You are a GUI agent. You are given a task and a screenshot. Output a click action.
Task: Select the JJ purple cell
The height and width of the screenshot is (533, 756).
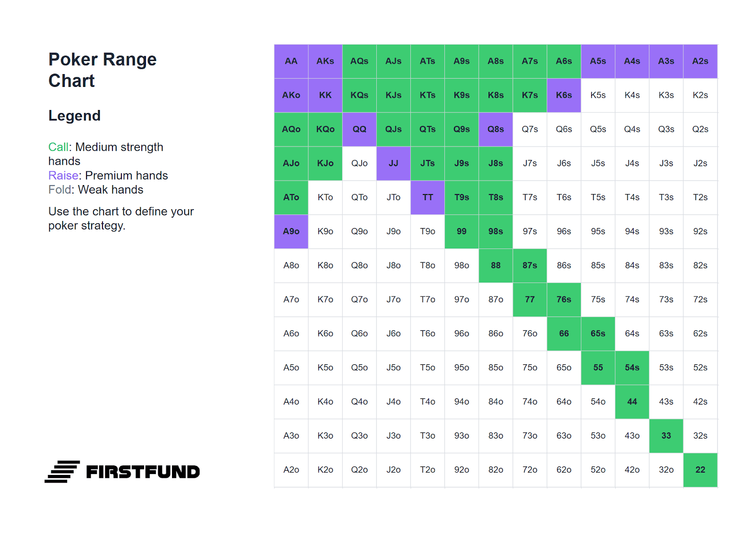point(394,163)
